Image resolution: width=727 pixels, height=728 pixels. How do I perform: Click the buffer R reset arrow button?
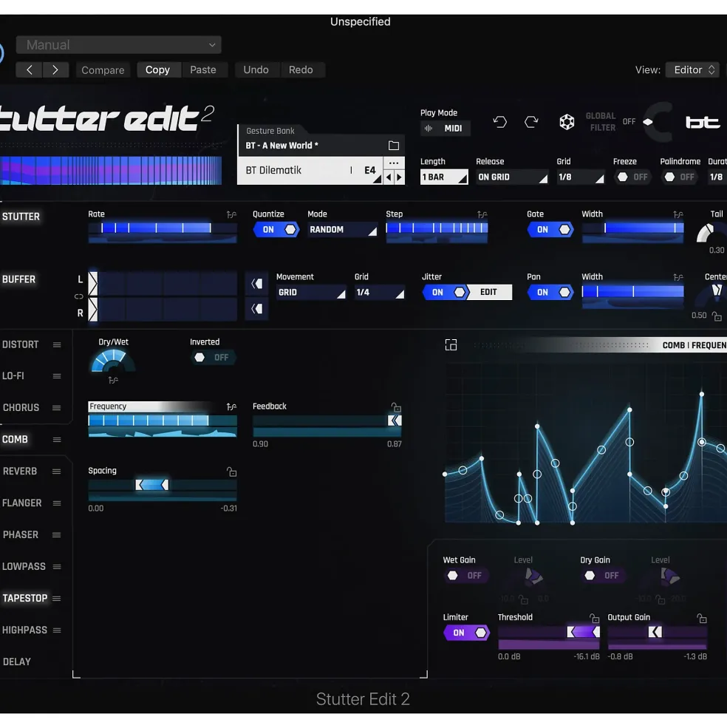[256, 309]
